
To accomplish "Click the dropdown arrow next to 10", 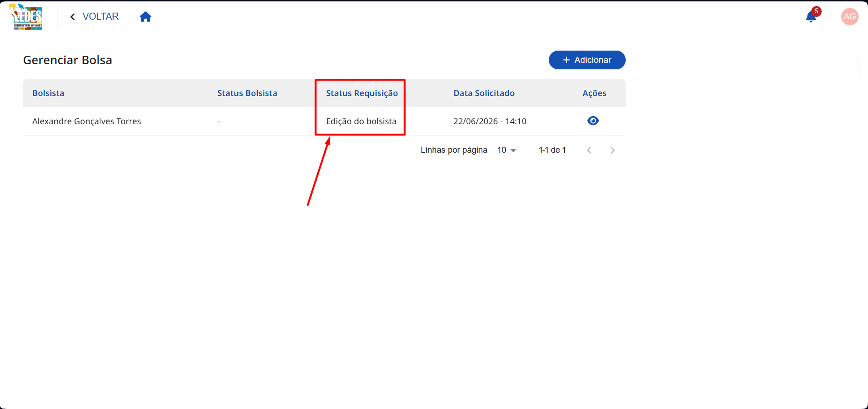I will (x=513, y=150).
